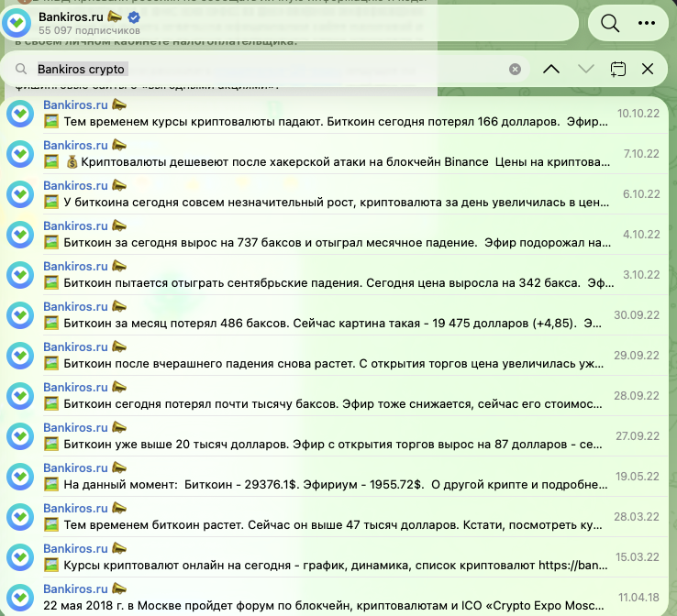Open result 'Тем временем биткоин растет'
Image resolution: width=677 pixels, height=616 pixels.
point(334,517)
